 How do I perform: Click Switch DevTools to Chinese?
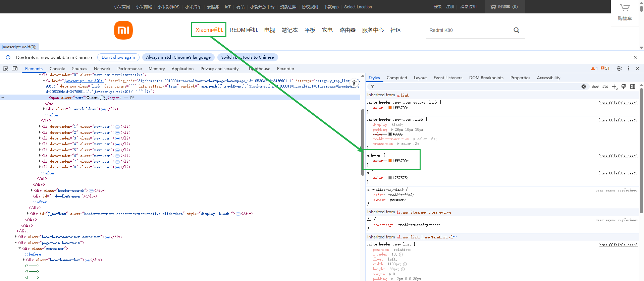click(248, 57)
